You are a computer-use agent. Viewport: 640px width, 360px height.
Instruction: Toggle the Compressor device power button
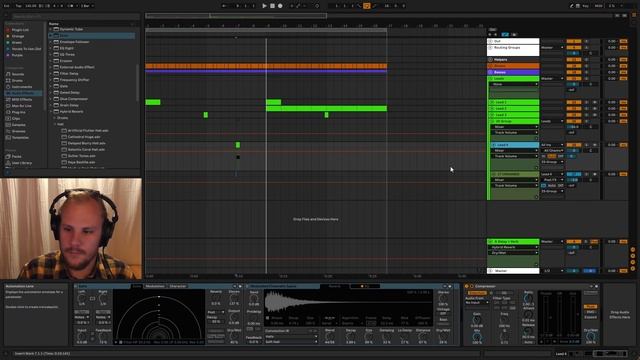(x=467, y=287)
